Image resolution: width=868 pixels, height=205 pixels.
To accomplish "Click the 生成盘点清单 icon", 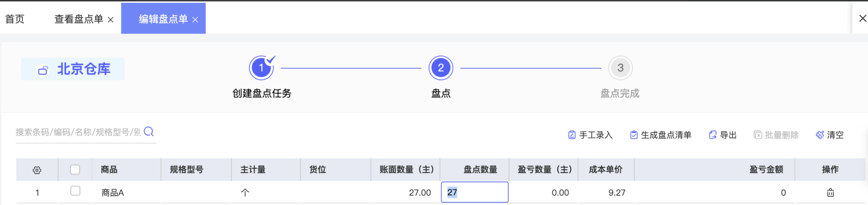I will [x=634, y=135].
